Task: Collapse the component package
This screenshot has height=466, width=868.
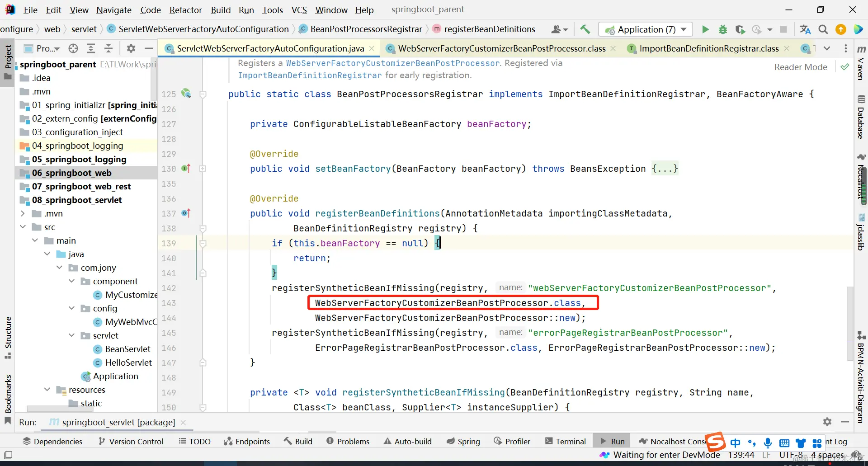Action: pyautogui.click(x=71, y=281)
